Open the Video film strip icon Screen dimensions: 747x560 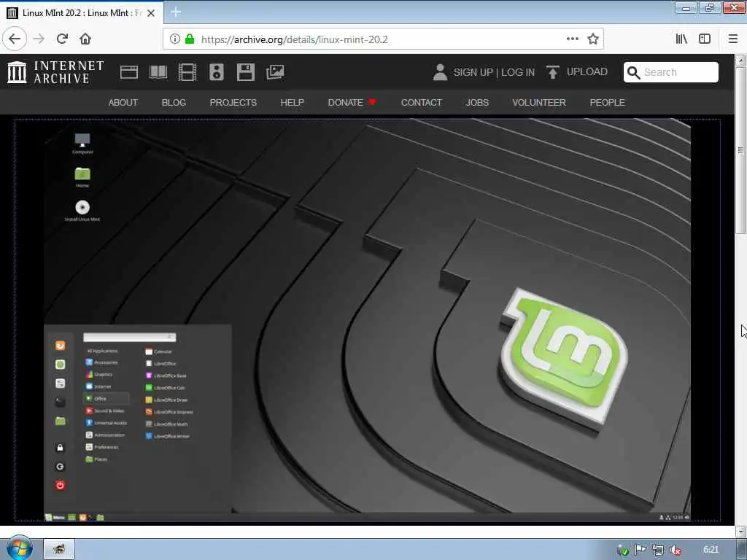point(187,72)
